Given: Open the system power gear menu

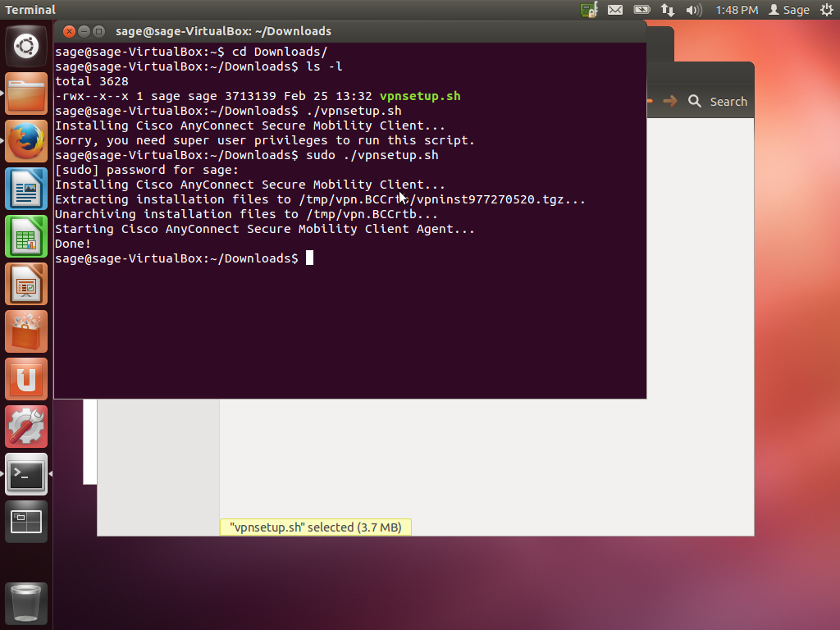Looking at the screenshot, I should click(x=827, y=10).
